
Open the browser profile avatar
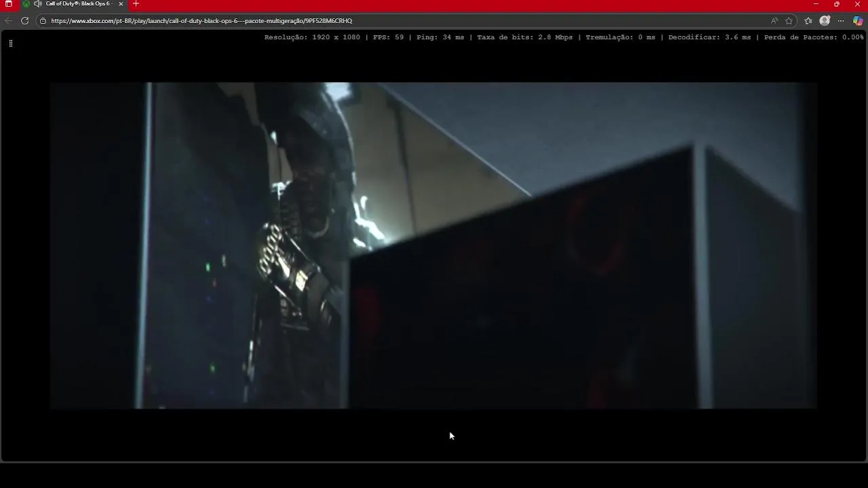825,20
